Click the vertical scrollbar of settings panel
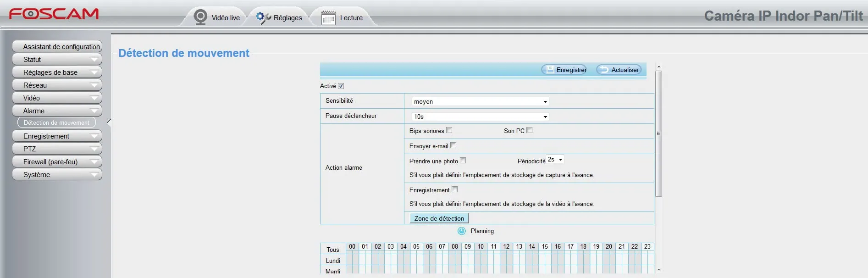868x278 pixels. (658, 133)
